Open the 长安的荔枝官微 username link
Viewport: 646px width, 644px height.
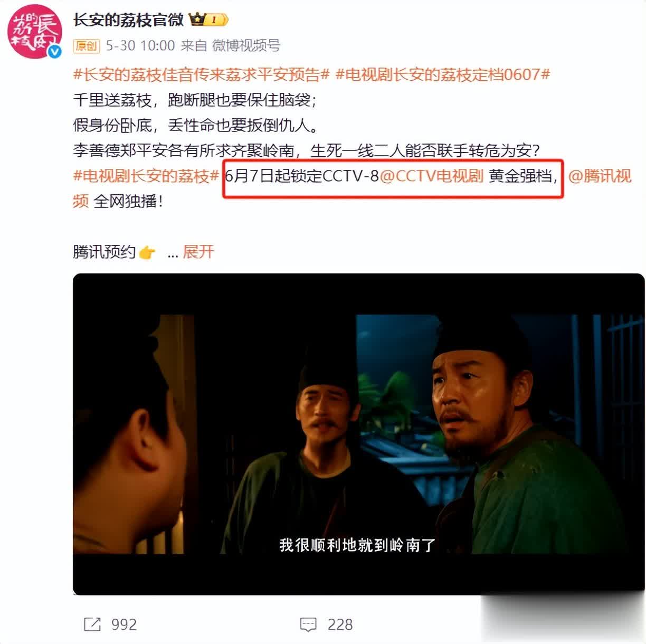point(128,20)
